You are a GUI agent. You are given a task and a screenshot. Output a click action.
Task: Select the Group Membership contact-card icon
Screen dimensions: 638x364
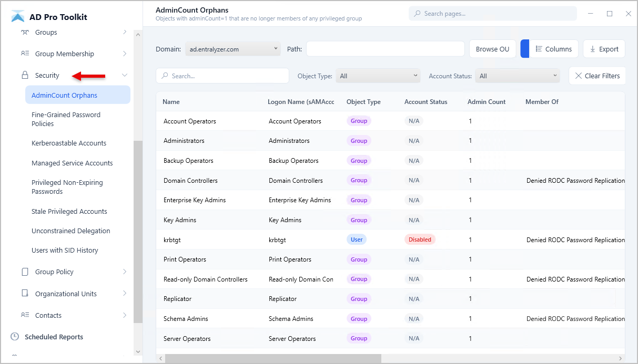(x=26, y=54)
